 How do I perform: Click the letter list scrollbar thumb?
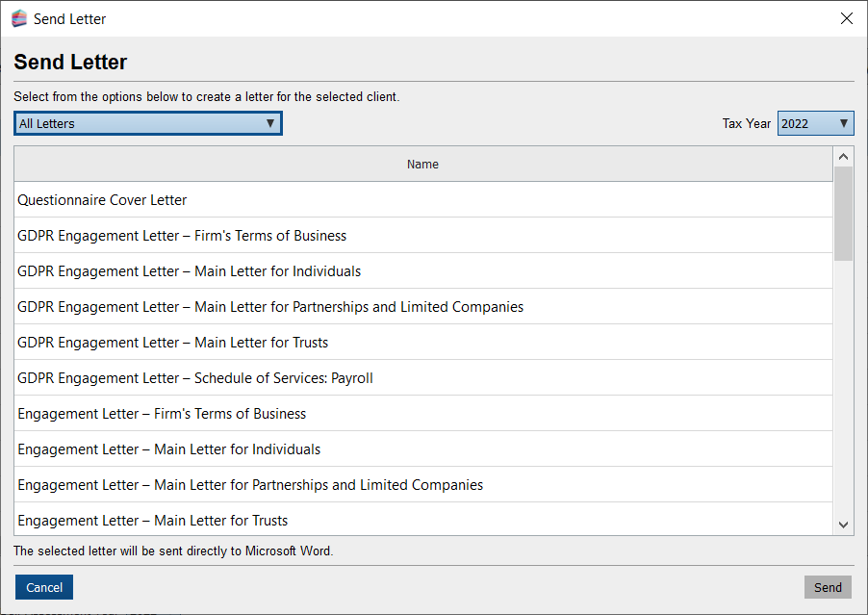pyautogui.click(x=843, y=214)
